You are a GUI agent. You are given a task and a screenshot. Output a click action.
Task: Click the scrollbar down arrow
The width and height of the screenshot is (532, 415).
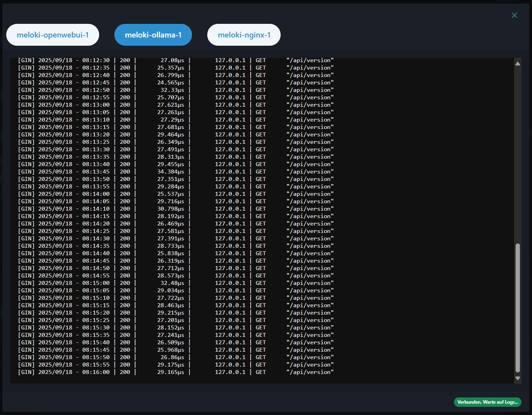coord(518,378)
